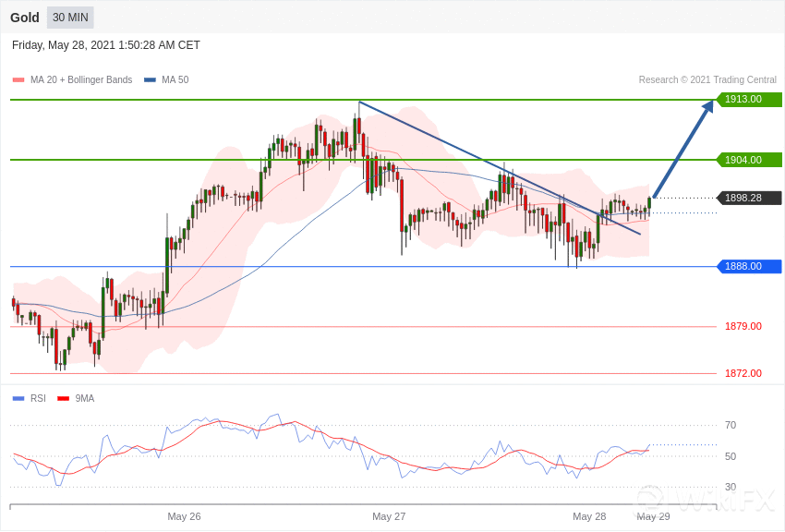Click the May 26 date axis label

[184, 516]
